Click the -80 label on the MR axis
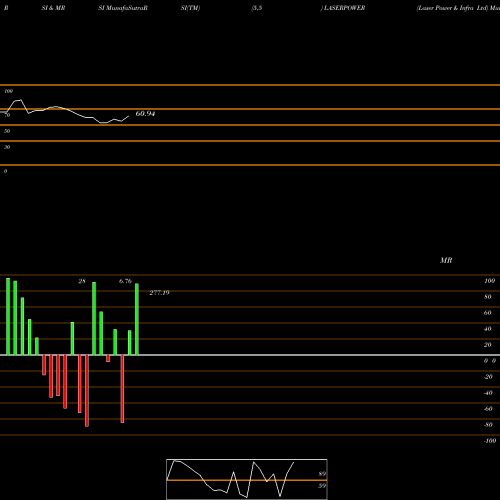The image size is (500, 500). tap(488, 425)
